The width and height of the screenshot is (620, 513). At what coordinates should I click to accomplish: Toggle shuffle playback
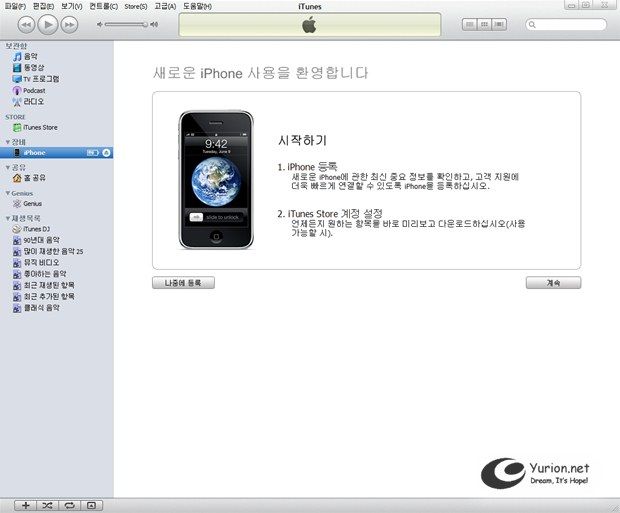pyautogui.click(x=47, y=505)
